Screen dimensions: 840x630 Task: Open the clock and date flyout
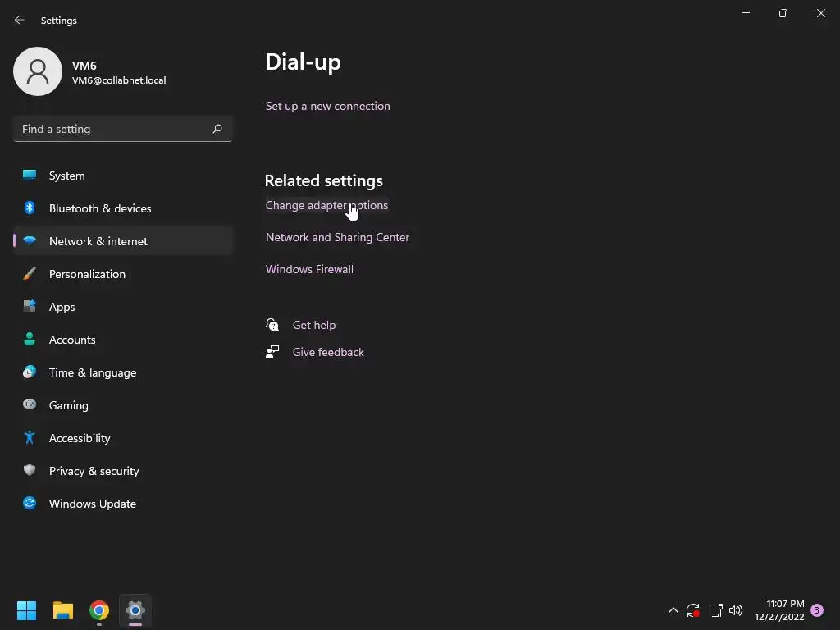pos(779,610)
